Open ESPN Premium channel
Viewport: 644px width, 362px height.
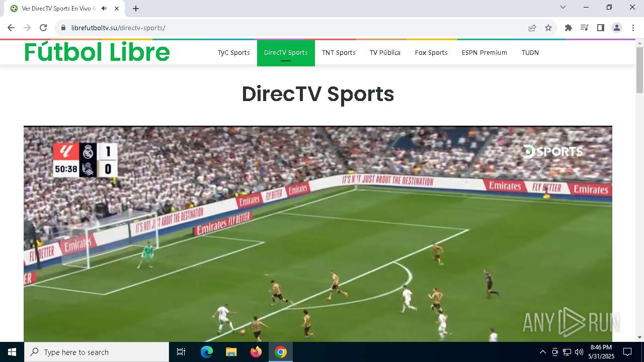485,53
